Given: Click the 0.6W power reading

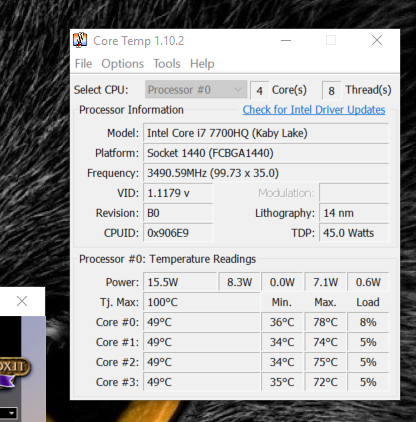Looking at the screenshot, I should [x=368, y=282].
